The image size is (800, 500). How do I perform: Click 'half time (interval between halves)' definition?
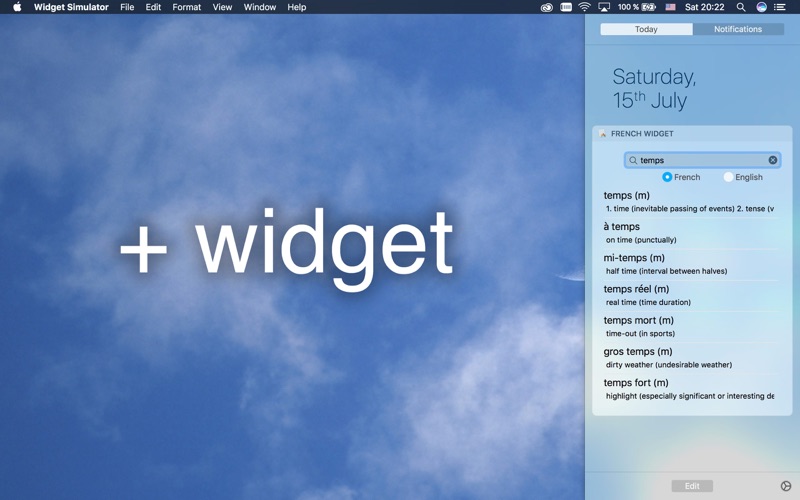click(667, 271)
